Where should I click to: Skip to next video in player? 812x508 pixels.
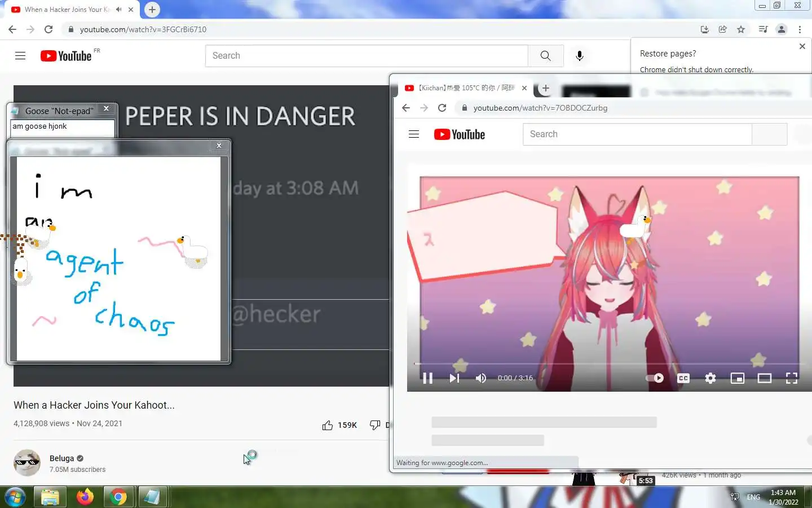454,378
